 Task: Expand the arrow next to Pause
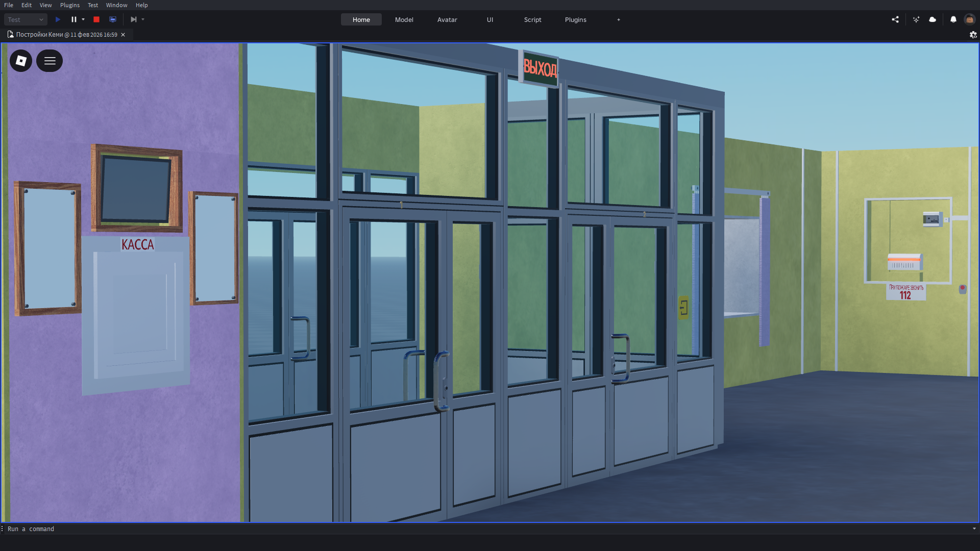tap(83, 19)
